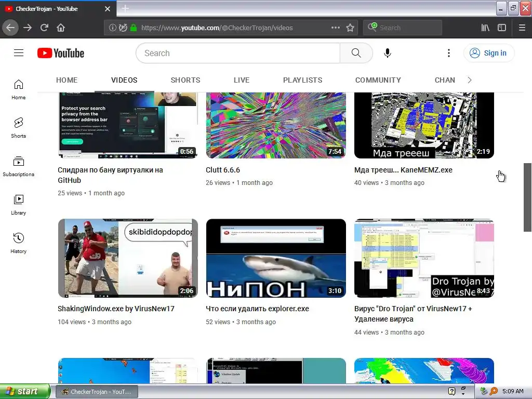Focus the browser Search box
The height and width of the screenshot is (399, 532).
403,28
